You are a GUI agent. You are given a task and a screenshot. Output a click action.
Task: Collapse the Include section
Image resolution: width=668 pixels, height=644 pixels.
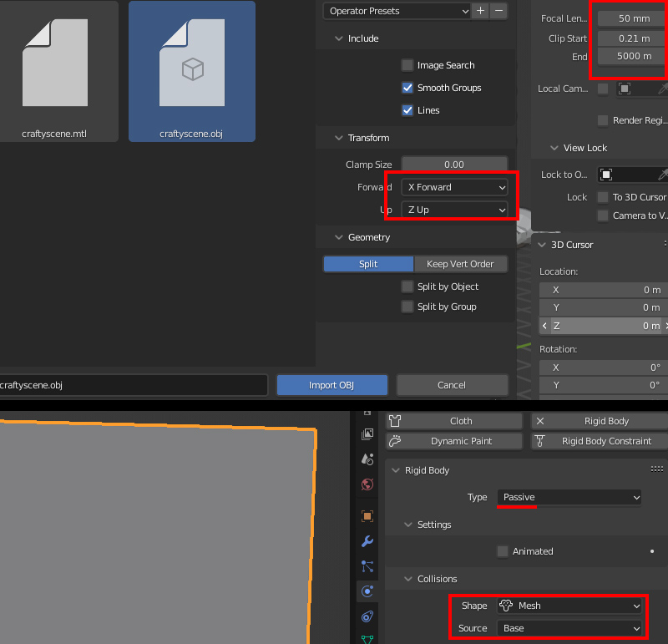pyautogui.click(x=339, y=38)
